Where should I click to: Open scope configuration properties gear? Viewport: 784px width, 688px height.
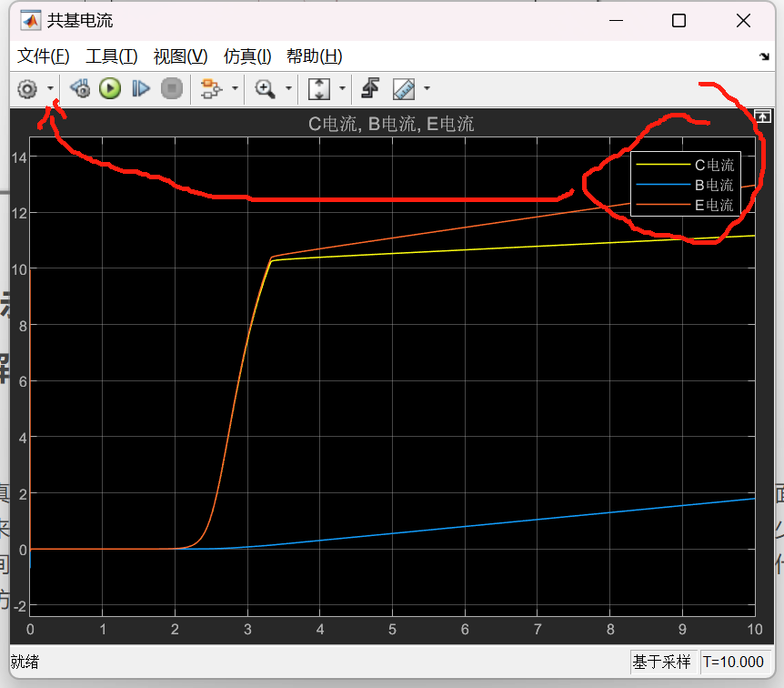pyautogui.click(x=27, y=89)
